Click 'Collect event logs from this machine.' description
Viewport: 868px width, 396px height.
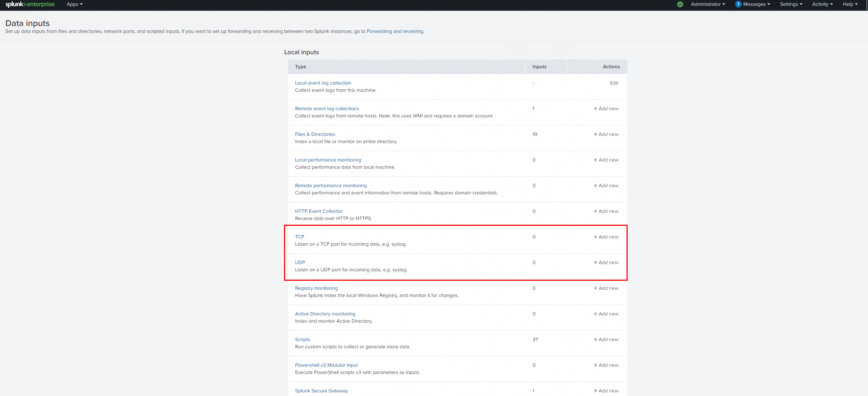click(336, 90)
